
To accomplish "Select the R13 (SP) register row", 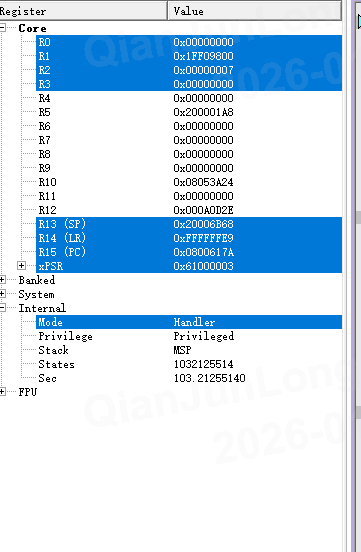I will 189,224.
